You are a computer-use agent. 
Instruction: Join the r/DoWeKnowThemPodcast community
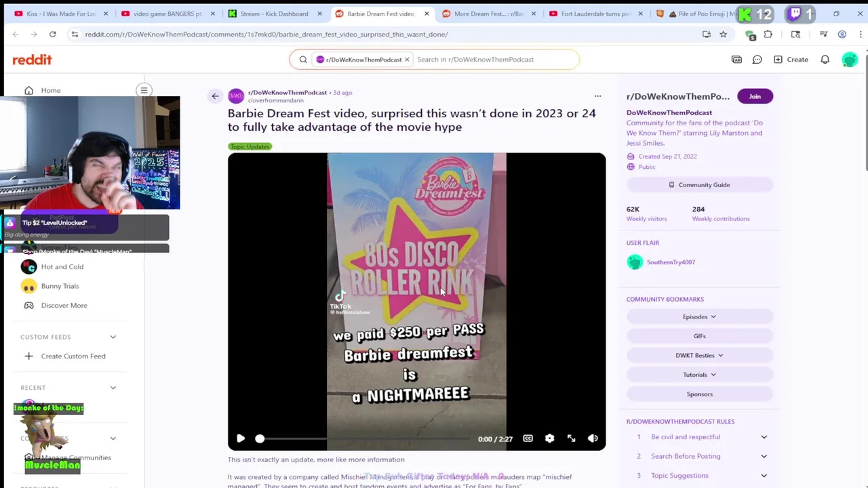coord(755,96)
